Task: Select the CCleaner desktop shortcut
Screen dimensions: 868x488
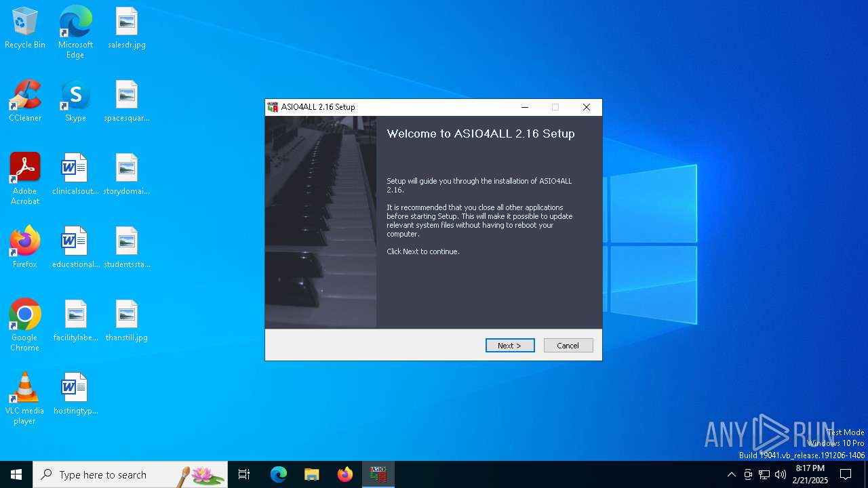Action: 25,102
